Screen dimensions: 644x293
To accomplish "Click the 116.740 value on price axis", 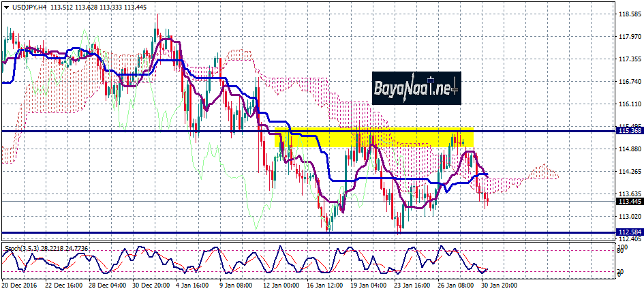I will [629, 82].
